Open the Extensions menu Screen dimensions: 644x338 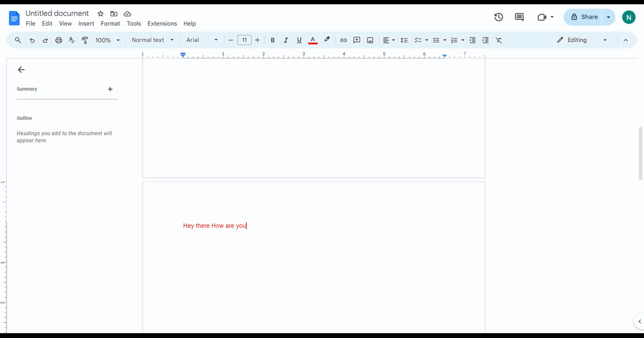162,24
